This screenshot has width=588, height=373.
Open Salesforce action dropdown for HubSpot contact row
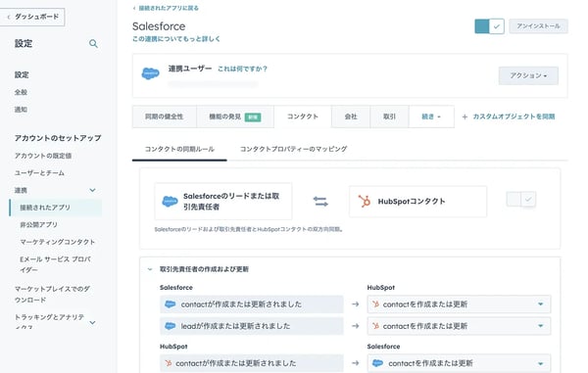point(459,363)
